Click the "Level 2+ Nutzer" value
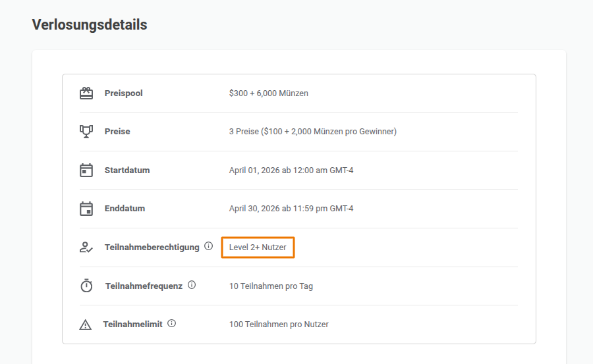 pyautogui.click(x=258, y=247)
